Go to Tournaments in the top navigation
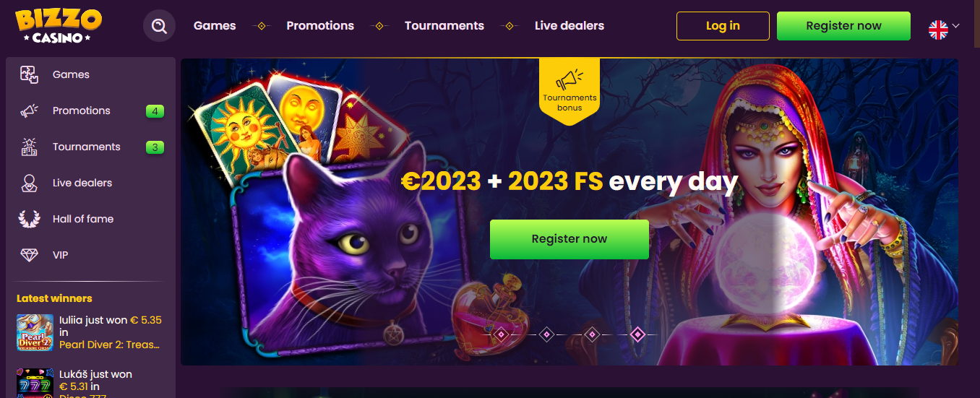Viewport: 980px width, 398px height. click(x=444, y=25)
